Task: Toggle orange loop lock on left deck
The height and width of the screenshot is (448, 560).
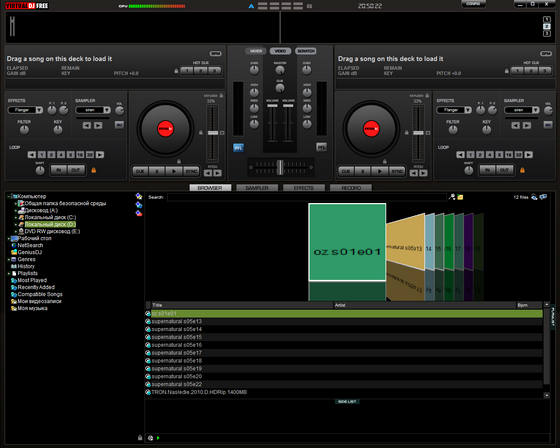Action: (94, 170)
